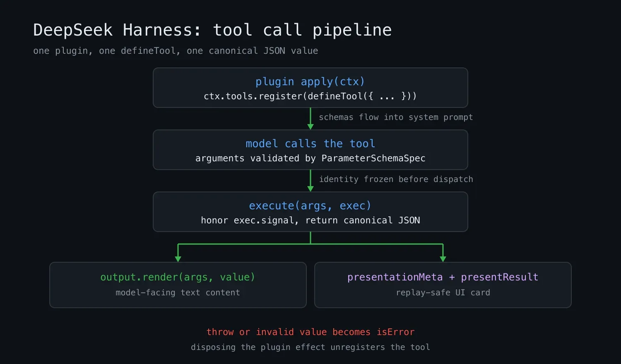Click the 'one plugin, one defineTool' subtitle
Image resolution: width=621 pixels, height=364 pixels.
[176, 51]
